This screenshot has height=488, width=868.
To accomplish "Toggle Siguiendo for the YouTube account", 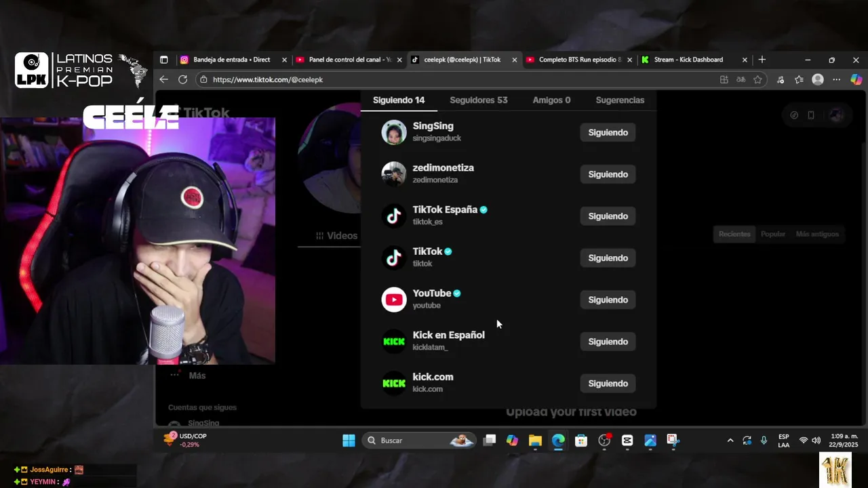I will tap(608, 300).
